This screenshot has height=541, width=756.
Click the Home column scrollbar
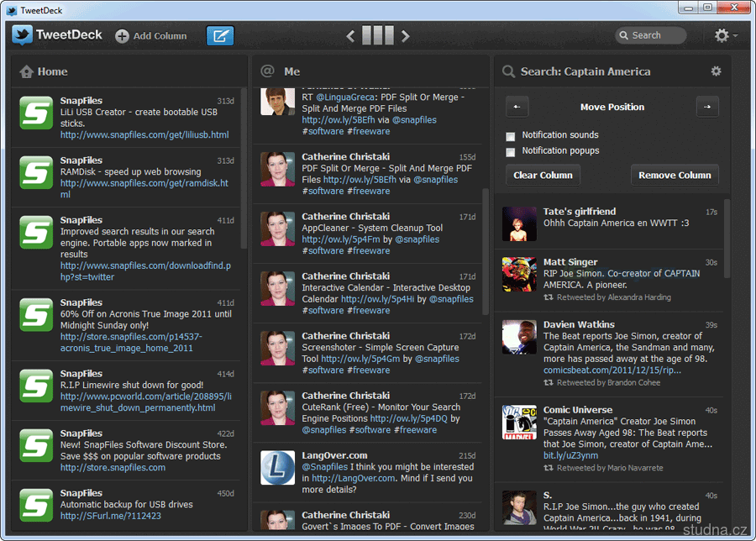click(244, 169)
